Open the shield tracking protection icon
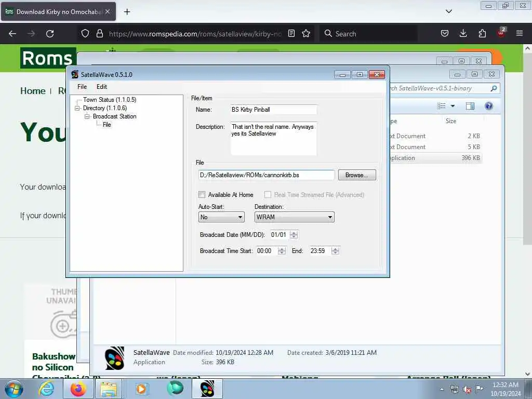This screenshot has width=532, height=399. (x=85, y=34)
